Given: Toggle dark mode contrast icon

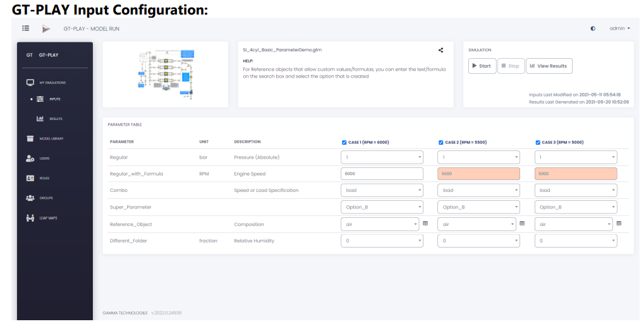Looking at the screenshot, I should click(593, 29).
